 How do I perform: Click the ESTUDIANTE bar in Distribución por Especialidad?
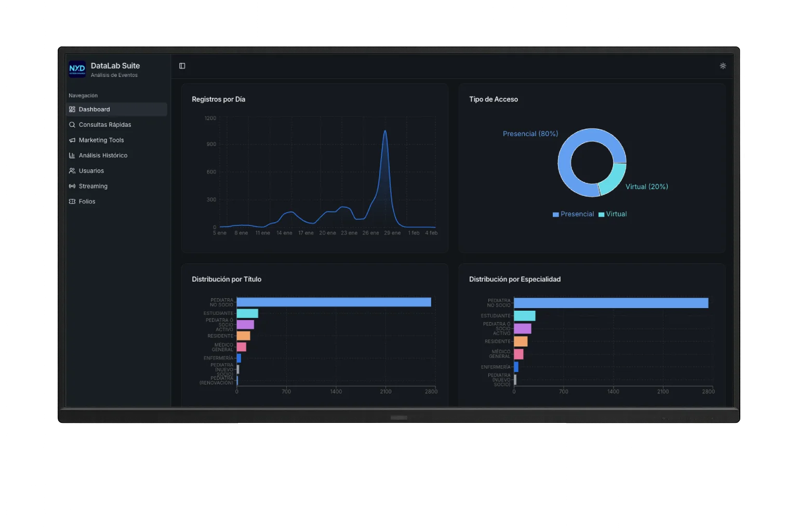[x=525, y=316]
